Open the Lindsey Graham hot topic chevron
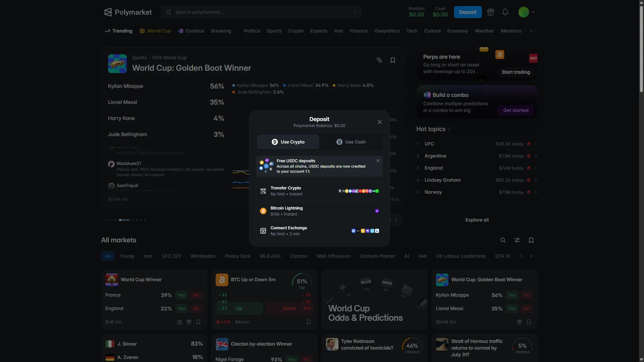This screenshot has height=362, width=644. click(x=536, y=180)
